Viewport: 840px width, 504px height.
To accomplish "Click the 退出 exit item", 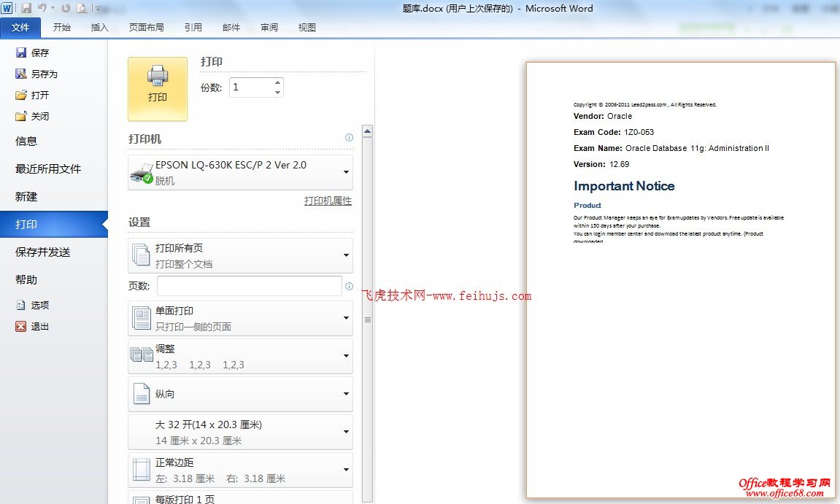I will (32, 326).
